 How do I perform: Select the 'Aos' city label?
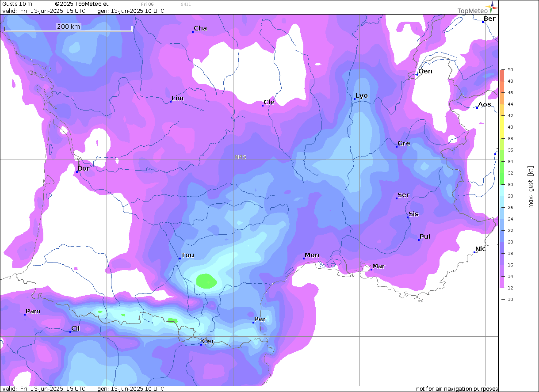(x=485, y=104)
